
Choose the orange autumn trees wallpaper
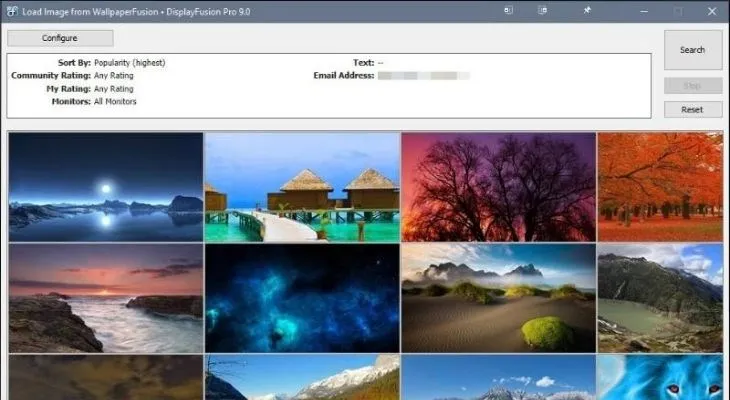(660, 187)
